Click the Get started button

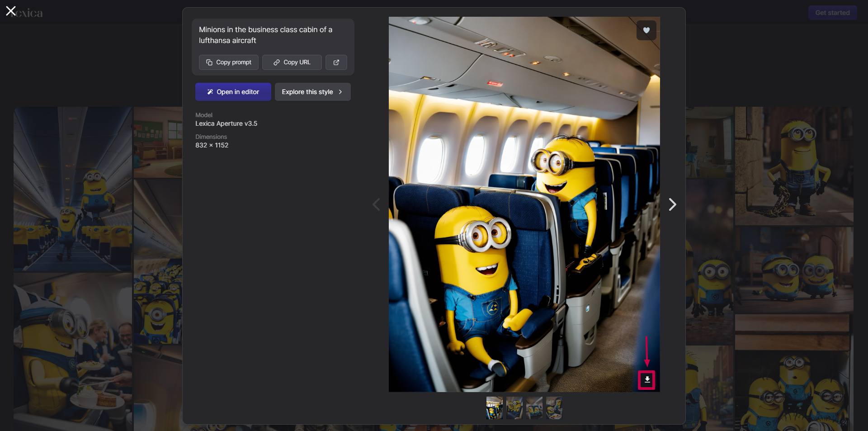pos(832,13)
